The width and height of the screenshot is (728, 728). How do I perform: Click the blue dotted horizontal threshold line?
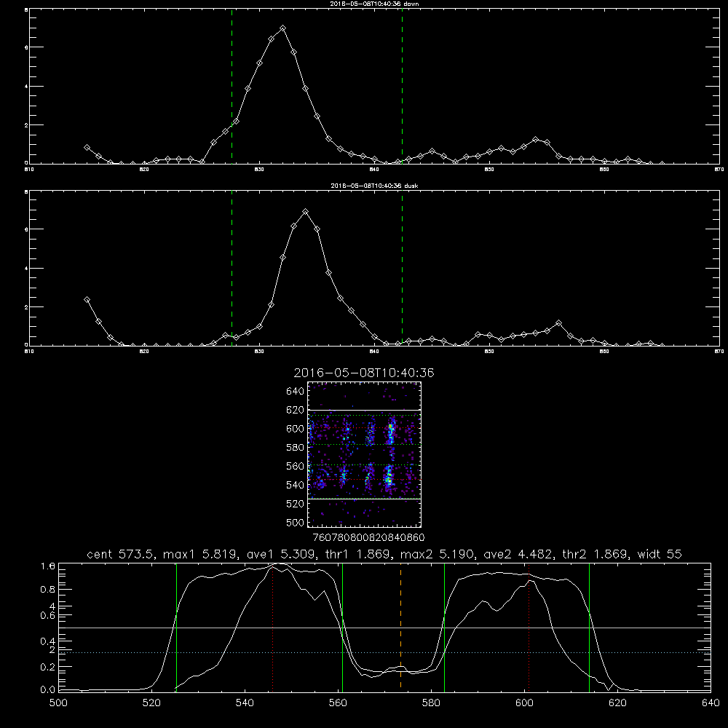(x=385, y=652)
